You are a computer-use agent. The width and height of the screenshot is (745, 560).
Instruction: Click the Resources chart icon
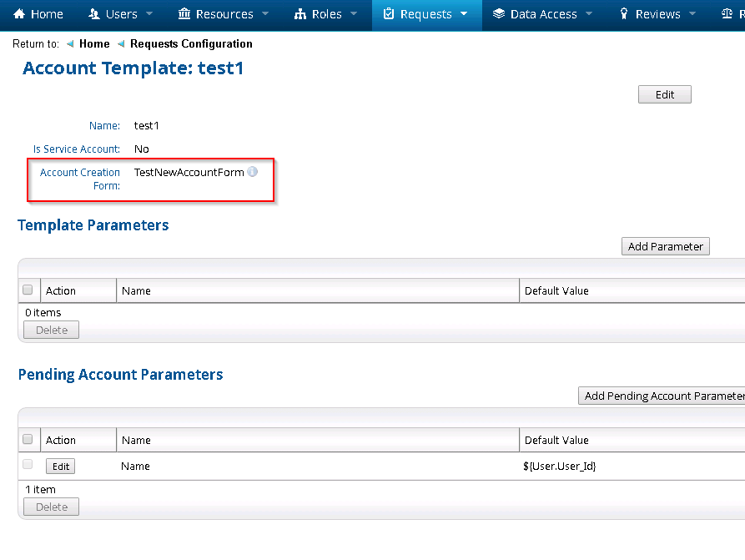coord(184,14)
